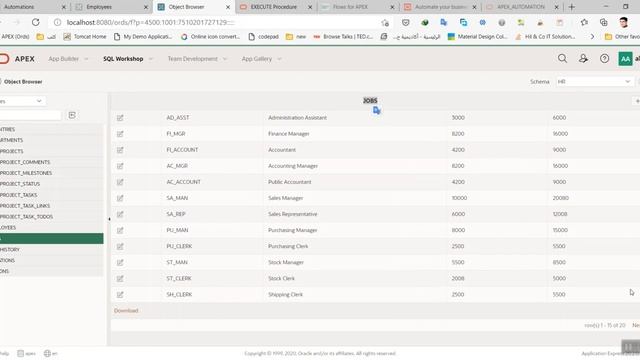Screen dimensions: 640x360
Task: Edit the SA_MAN row
Action: (120, 198)
